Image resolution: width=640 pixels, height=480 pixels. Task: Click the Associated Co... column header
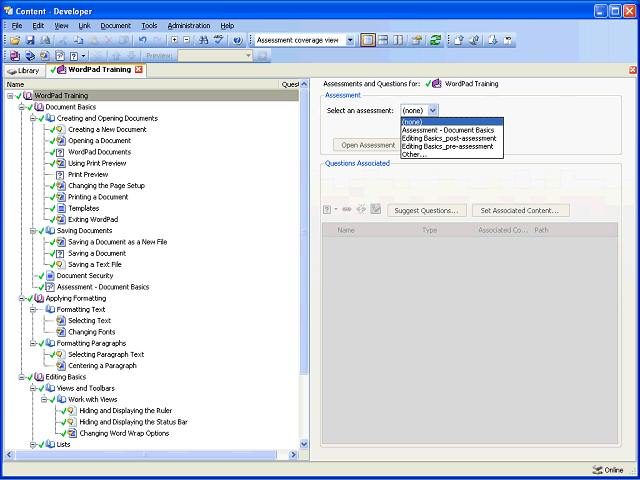(x=502, y=230)
